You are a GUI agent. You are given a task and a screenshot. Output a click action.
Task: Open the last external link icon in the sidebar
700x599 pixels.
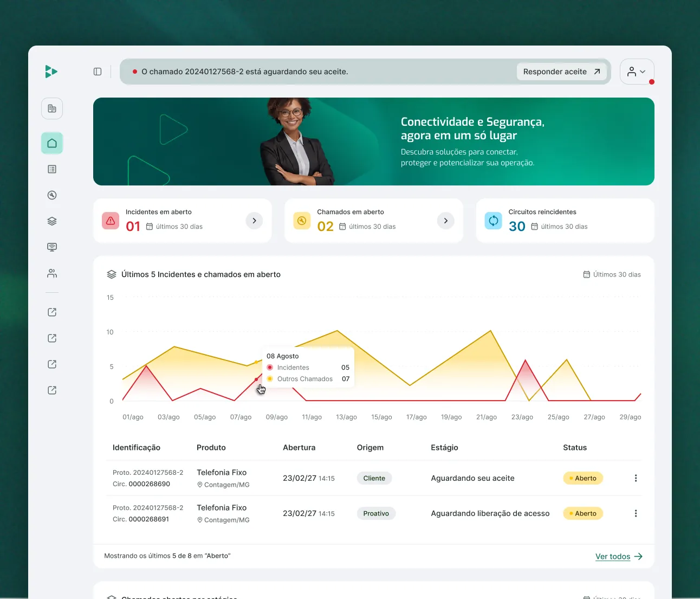(x=52, y=390)
